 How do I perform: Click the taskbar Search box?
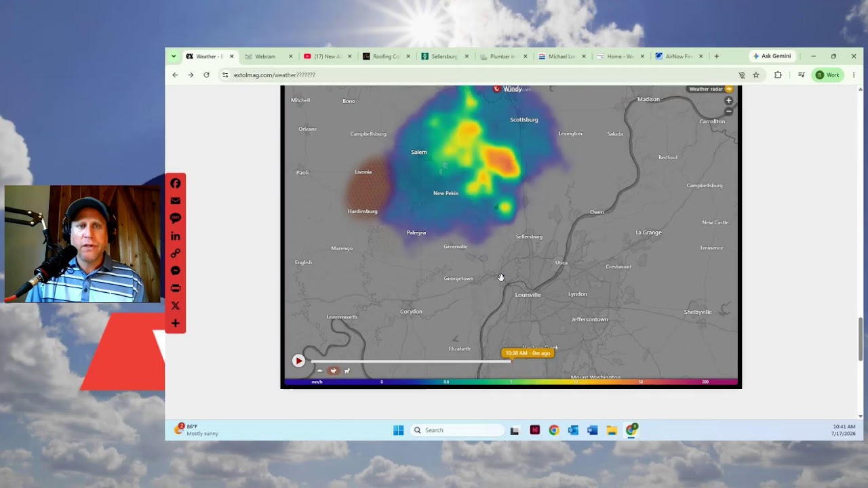tap(457, 430)
